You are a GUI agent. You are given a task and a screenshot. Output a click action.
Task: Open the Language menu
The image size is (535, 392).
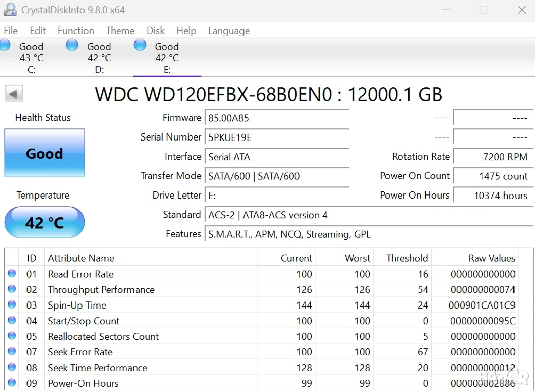(229, 31)
